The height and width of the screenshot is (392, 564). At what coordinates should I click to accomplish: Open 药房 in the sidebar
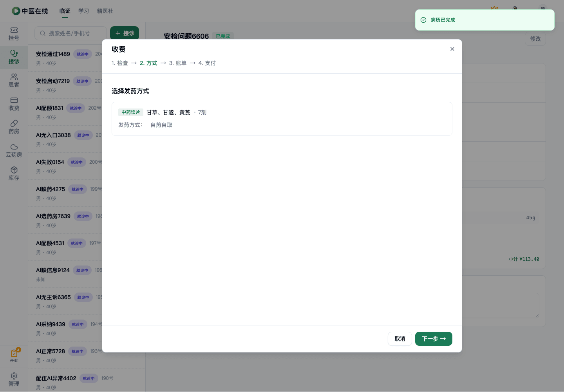pos(14,127)
